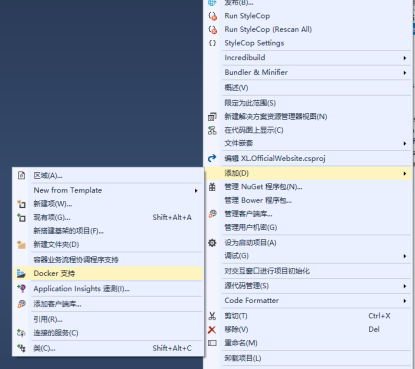
Task: Expand the Bundler & Minifier submenu arrow
Action: pyautogui.click(x=405, y=73)
